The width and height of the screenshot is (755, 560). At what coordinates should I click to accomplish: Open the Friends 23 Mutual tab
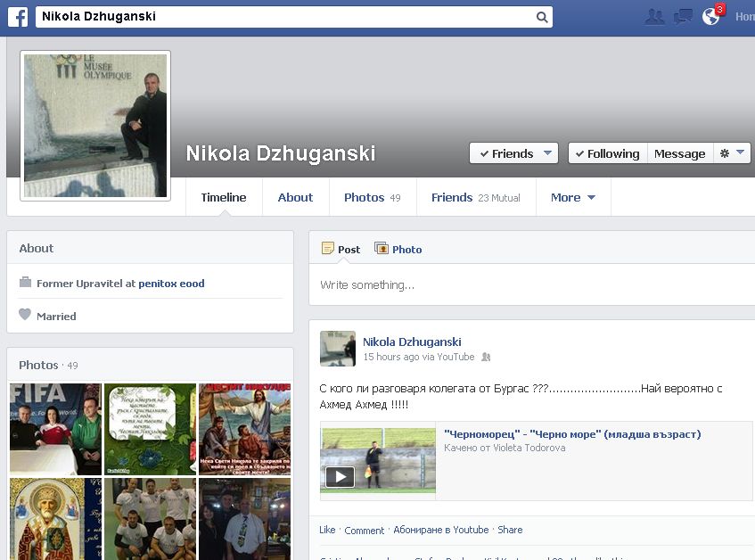(x=476, y=197)
